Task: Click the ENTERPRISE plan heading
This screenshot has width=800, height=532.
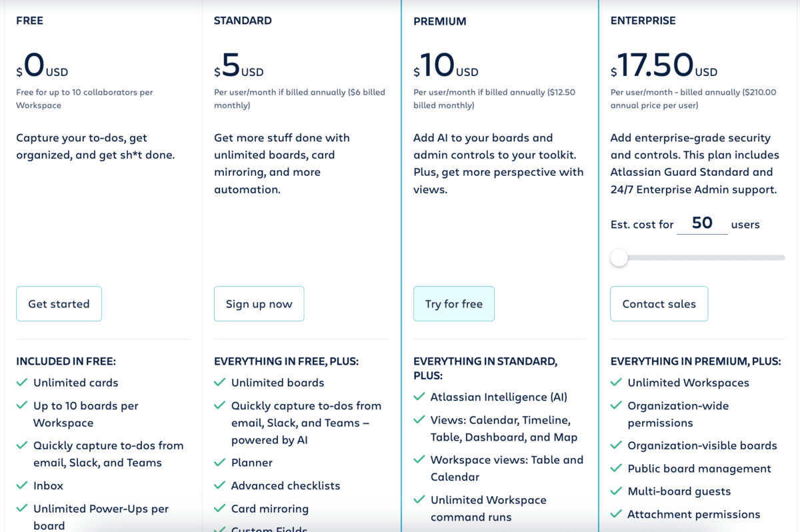Action: click(x=643, y=21)
